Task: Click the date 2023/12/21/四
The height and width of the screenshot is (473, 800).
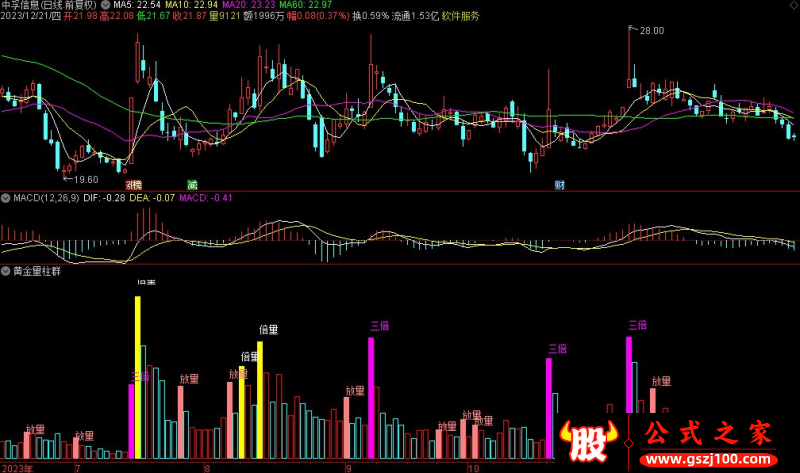Action: pyautogui.click(x=31, y=16)
